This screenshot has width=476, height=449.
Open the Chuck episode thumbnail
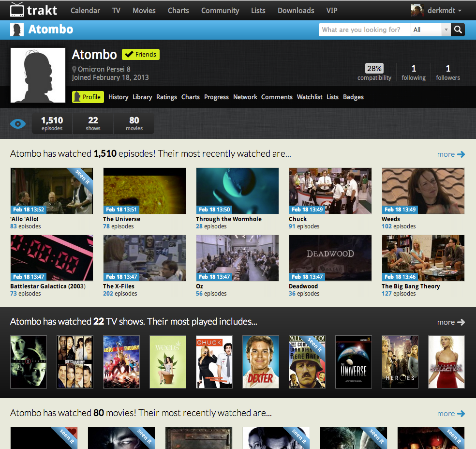[x=330, y=191]
